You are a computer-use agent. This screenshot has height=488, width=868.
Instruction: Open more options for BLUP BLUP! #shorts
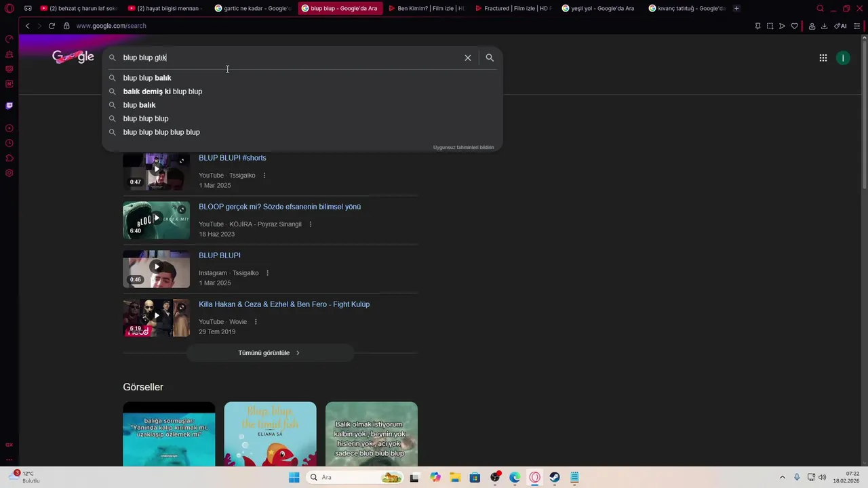[264, 176]
